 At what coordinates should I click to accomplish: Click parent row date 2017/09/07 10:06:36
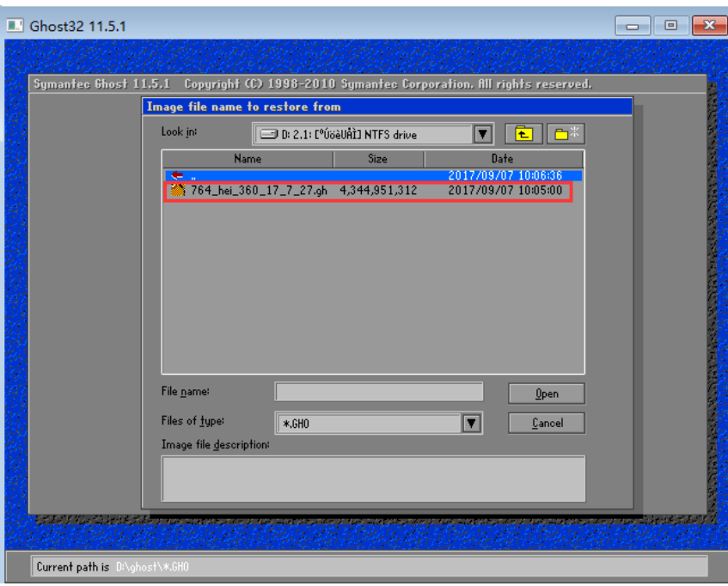click(x=505, y=175)
